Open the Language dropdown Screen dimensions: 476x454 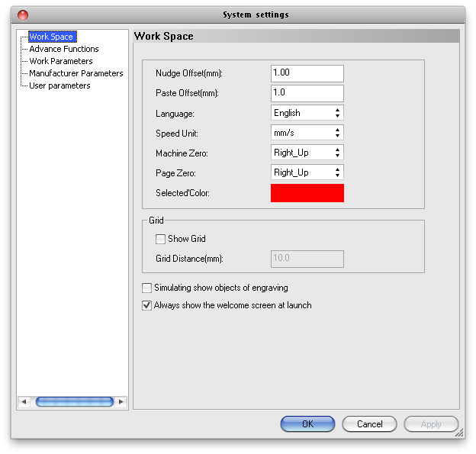pos(307,113)
